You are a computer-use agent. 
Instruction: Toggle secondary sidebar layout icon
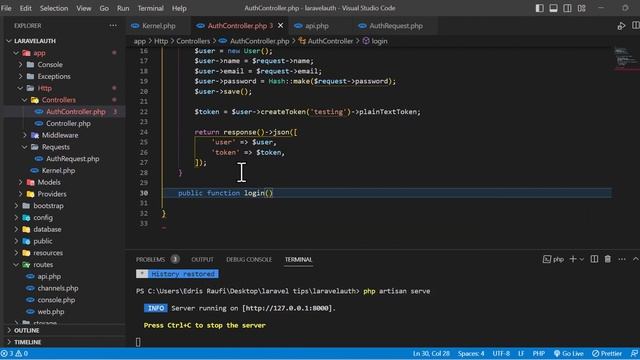pyautogui.click(x=567, y=8)
